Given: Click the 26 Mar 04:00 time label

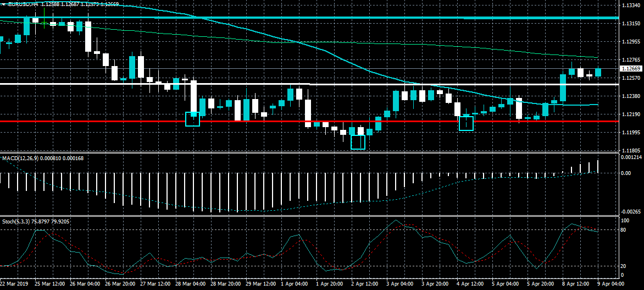Looking at the screenshot, I should pos(84,284).
